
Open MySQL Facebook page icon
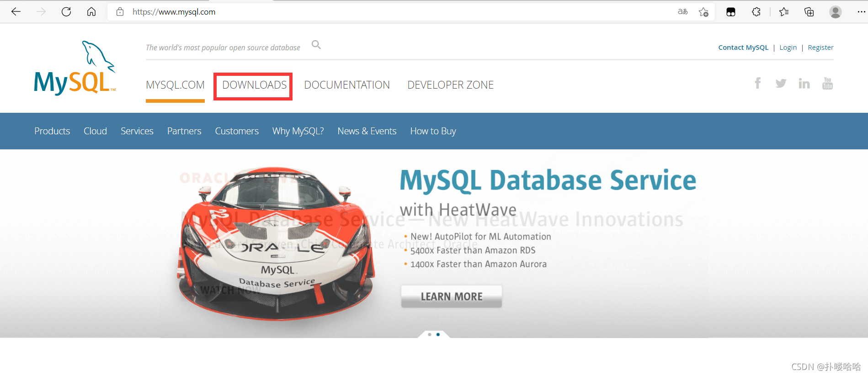click(x=757, y=83)
